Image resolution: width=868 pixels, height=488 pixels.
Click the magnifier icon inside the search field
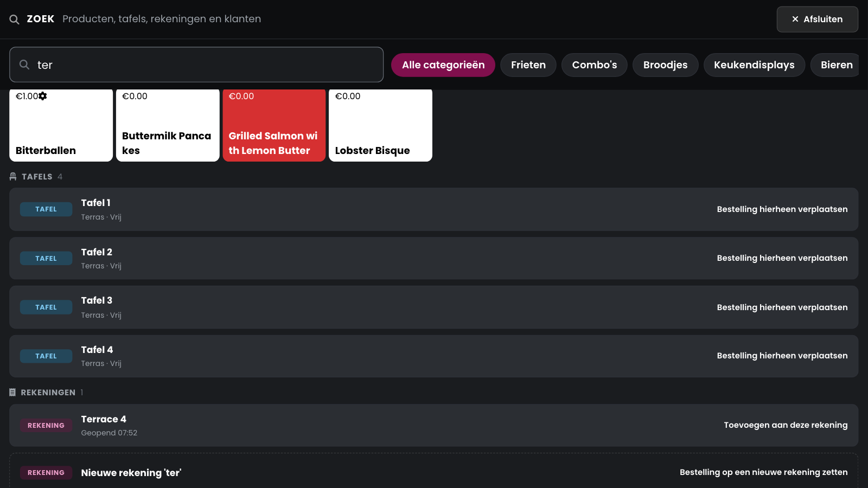[24, 65]
